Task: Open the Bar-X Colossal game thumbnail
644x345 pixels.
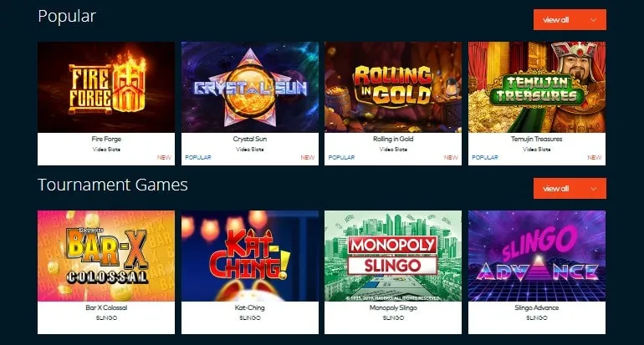Action: (106, 256)
